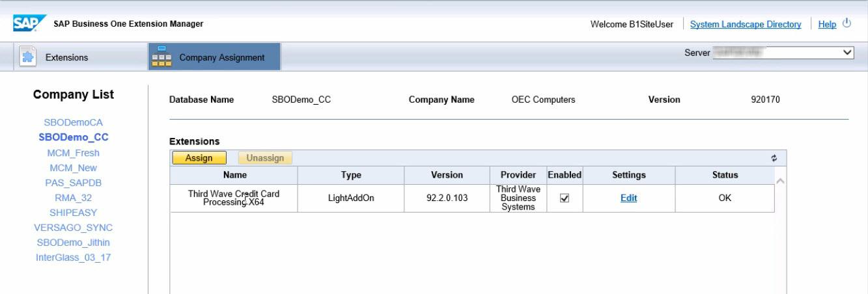868x294 pixels.
Task: Select VERSAGO_SYNC company
Action: pos(74,229)
